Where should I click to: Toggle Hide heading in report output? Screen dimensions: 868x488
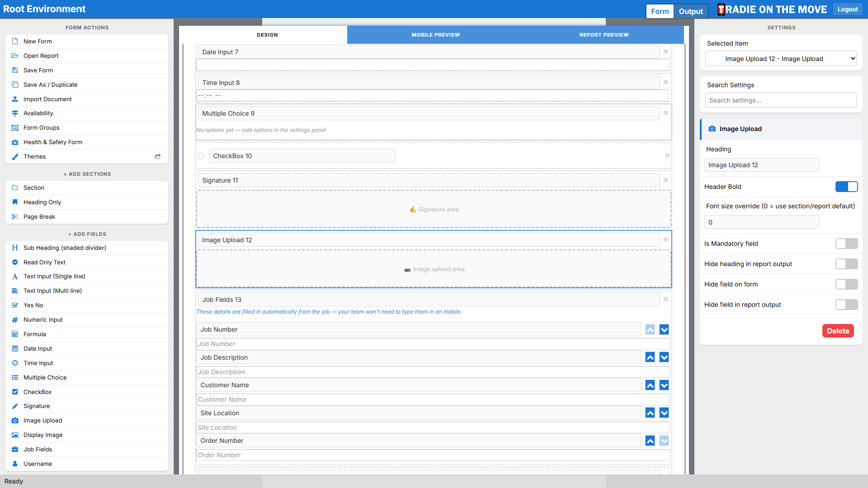847,264
